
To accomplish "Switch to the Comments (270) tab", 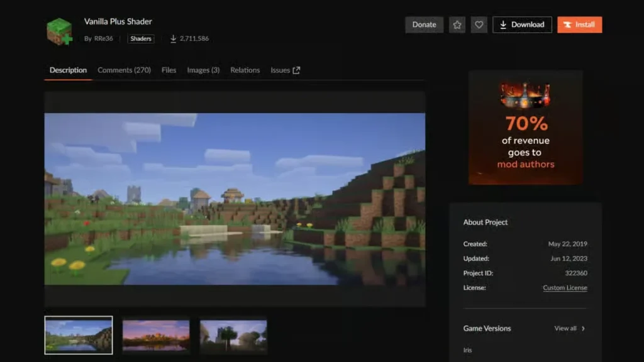I will (124, 70).
